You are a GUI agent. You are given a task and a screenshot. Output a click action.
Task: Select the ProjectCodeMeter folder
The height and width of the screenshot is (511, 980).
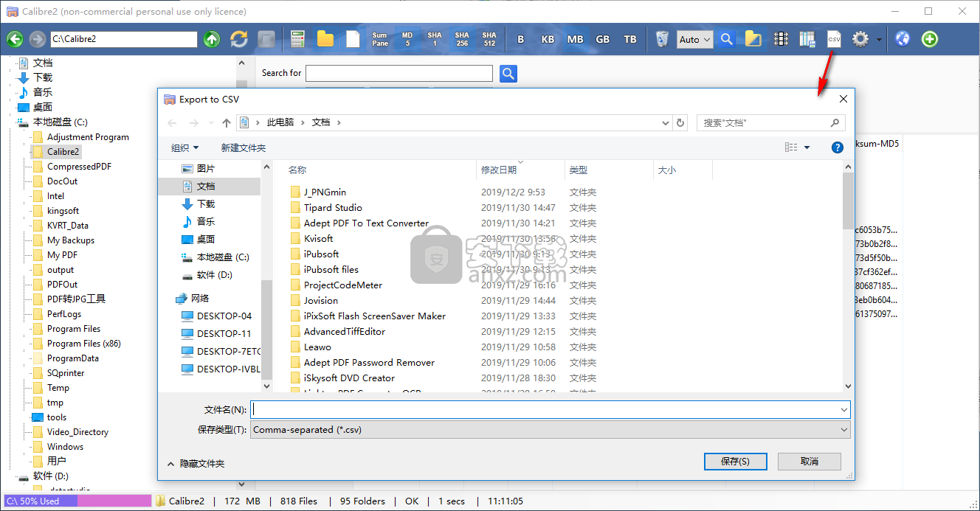click(x=343, y=285)
